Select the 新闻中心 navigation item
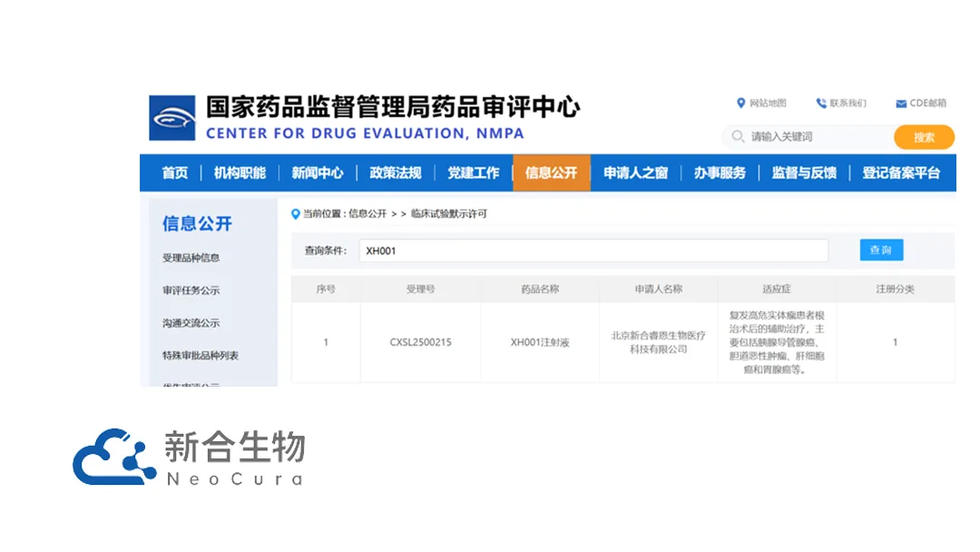Viewport: 980px width, 552px height. [x=318, y=173]
